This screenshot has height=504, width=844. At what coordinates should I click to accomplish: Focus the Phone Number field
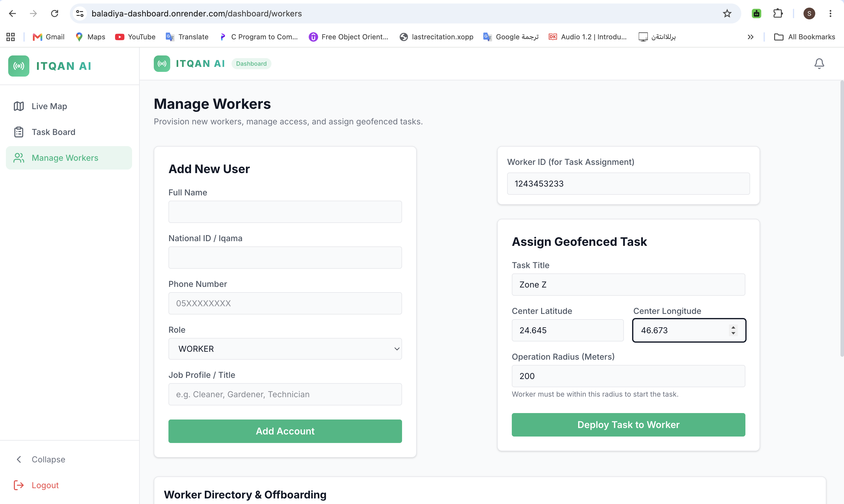coord(285,303)
